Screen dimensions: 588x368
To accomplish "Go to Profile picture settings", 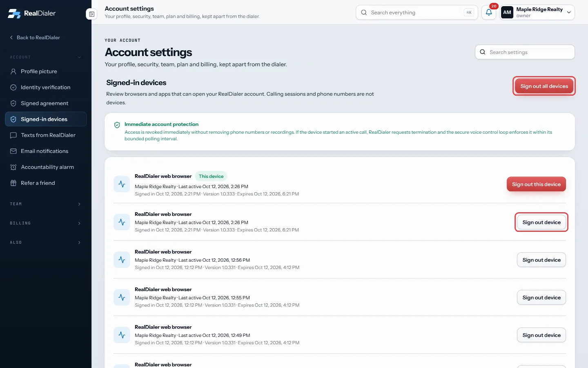I will point(46,71).
